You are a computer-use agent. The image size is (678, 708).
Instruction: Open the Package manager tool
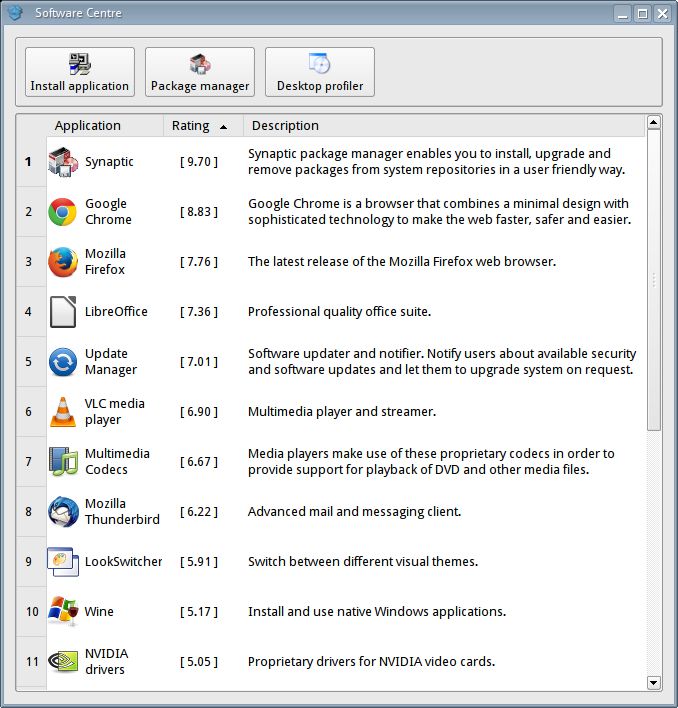[200, 72]
